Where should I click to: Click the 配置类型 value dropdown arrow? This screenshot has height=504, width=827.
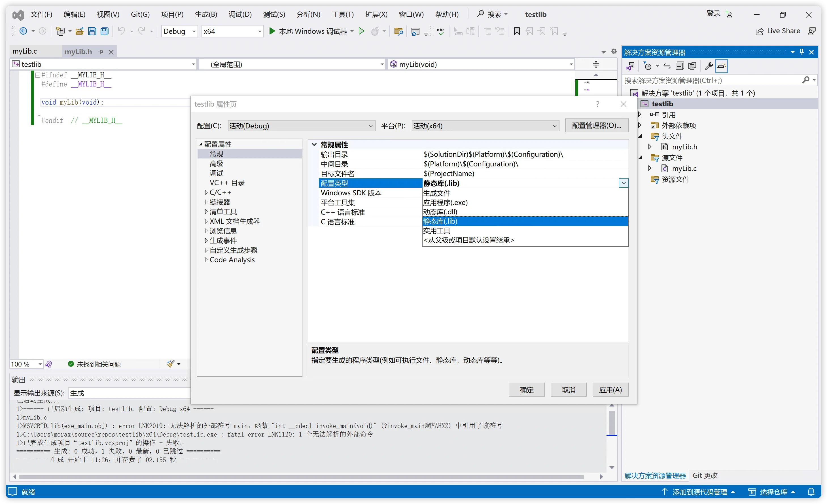pos(624,183)
